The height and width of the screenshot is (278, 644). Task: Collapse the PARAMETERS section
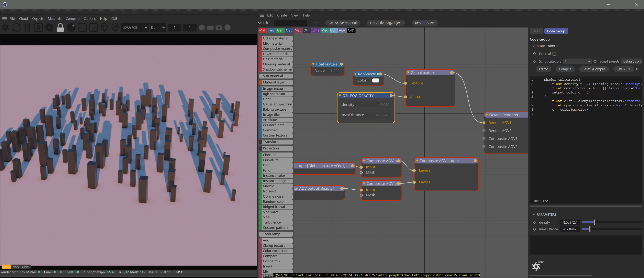pos(534,214)
